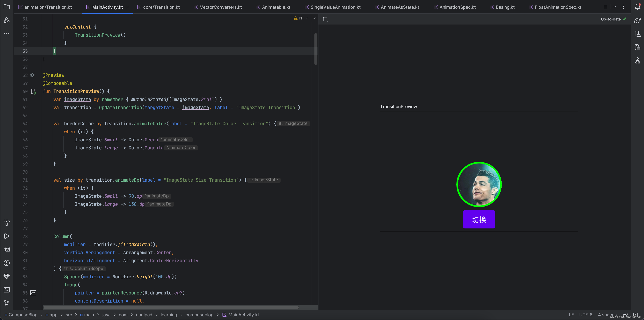Screen dimensions: 644x320
Task: Toggle the editor split view mode
Action: 325,19
